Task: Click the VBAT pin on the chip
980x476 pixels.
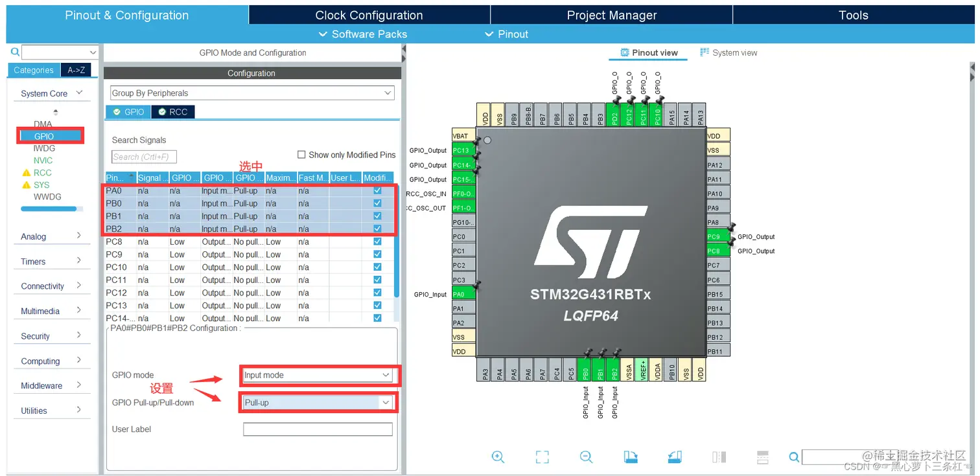Action: click(x=463, y=136)
